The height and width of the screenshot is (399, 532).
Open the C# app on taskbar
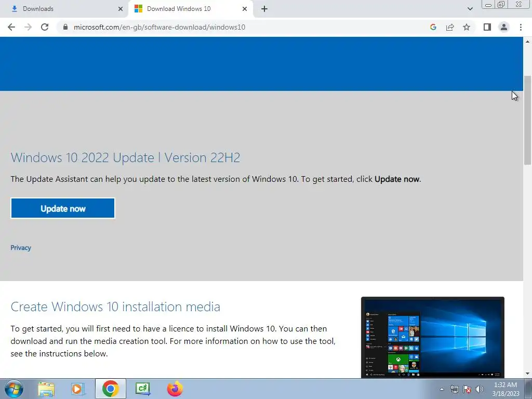pos(143,389)
